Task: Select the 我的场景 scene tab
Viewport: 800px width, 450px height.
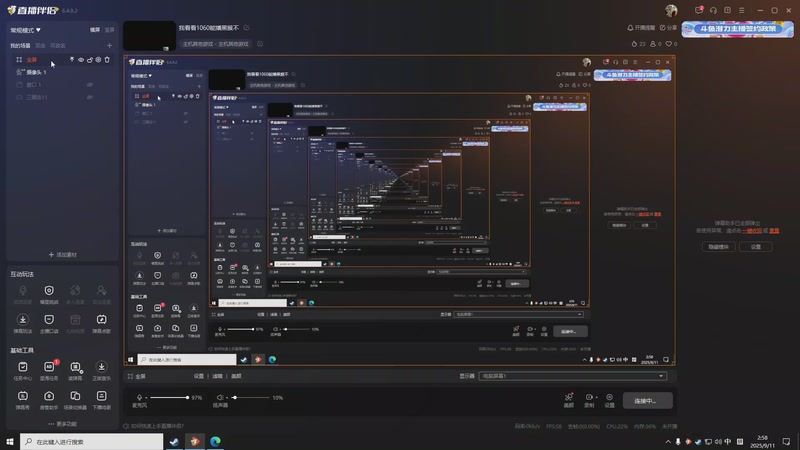Action: coord(20,46)
